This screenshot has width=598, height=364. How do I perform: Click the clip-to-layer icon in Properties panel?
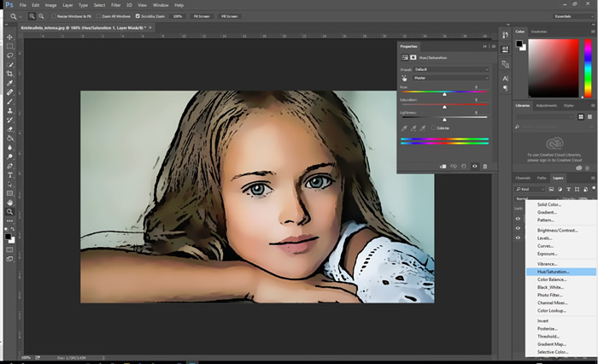[443, 167]
